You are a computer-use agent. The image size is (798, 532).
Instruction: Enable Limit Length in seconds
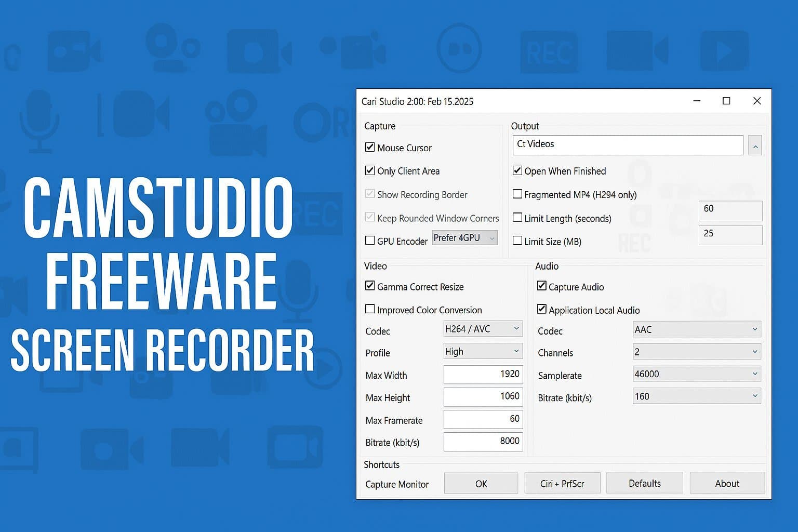coord(517,218)
